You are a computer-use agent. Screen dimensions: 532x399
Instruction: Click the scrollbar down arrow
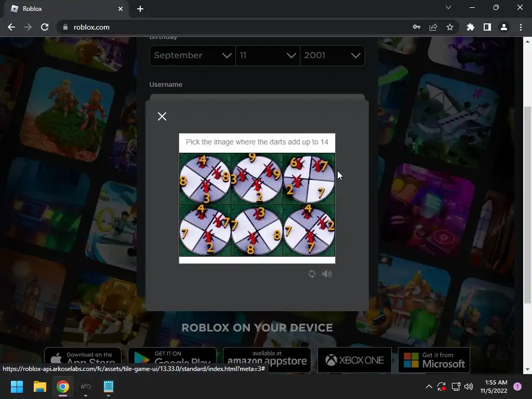click(527, 369)
